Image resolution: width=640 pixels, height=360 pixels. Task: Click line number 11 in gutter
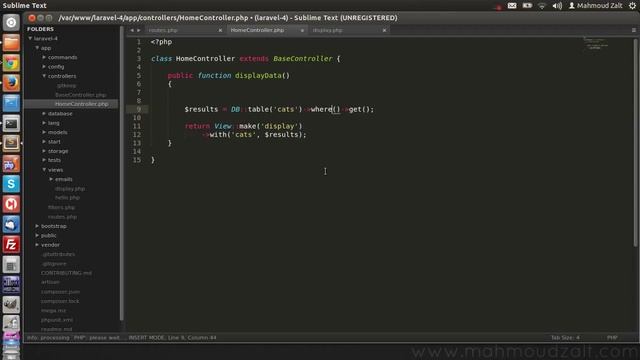click(x=137, y=126)
